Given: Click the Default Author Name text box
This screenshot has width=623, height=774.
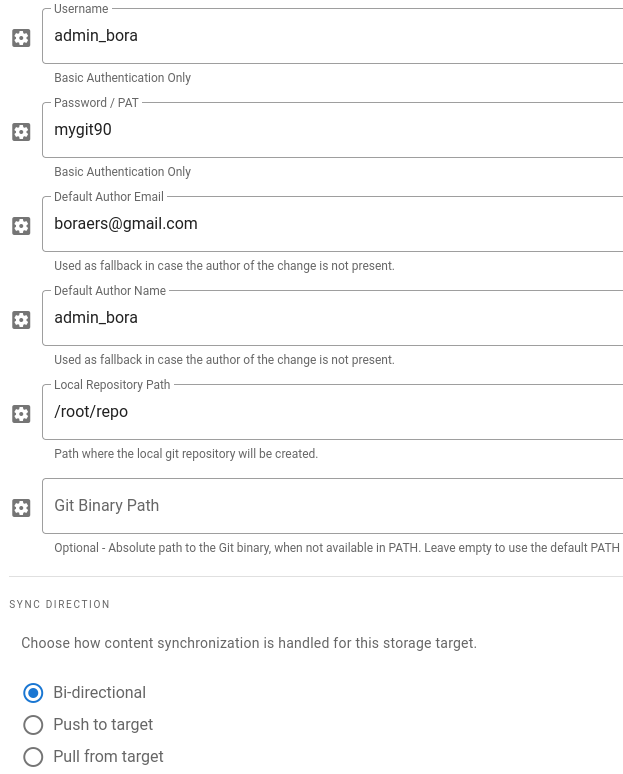Looking at the screenshot, I should (330, 318).
